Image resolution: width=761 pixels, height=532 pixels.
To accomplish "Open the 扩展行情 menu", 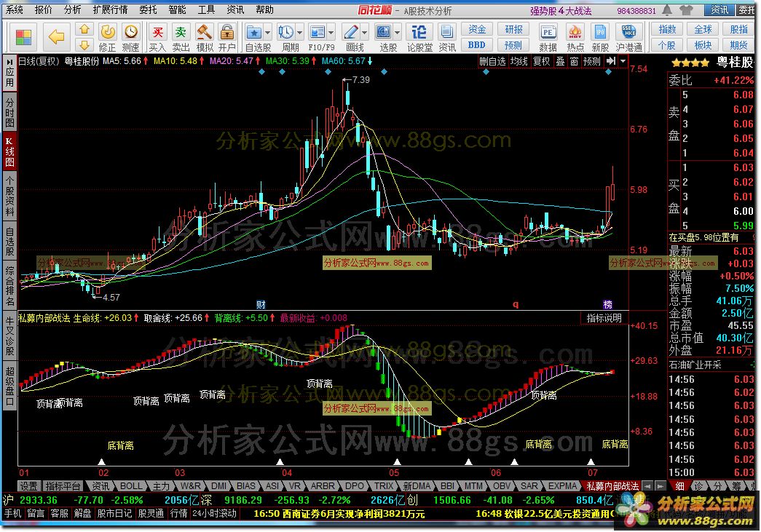I will tap(111, 9).
